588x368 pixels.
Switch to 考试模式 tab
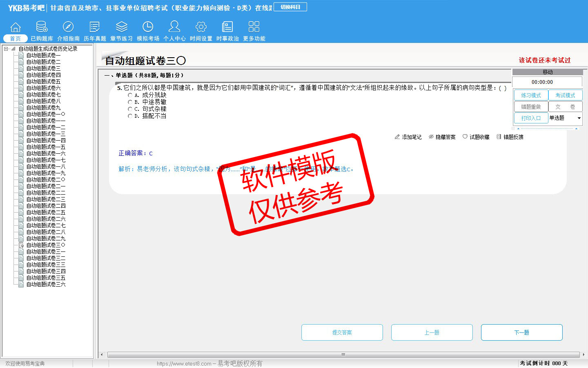565,95
